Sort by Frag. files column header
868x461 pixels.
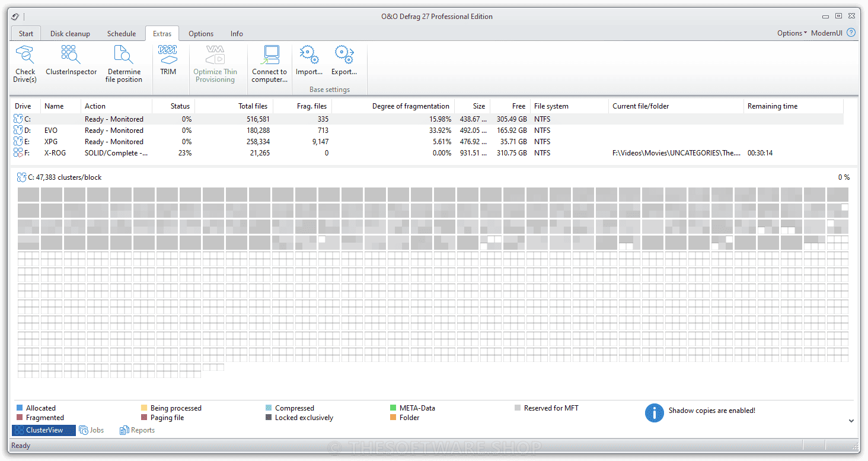[x=302, y=106]
